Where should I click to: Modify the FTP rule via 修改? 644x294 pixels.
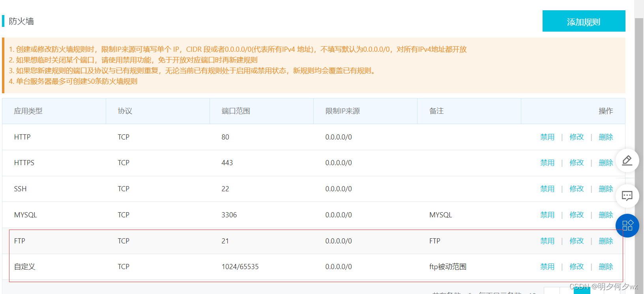[577, 241]
